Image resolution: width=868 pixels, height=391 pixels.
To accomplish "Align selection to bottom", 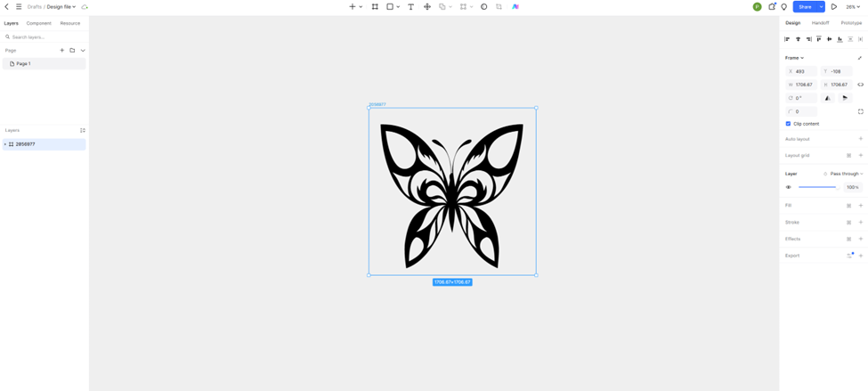I will (840, 39).
